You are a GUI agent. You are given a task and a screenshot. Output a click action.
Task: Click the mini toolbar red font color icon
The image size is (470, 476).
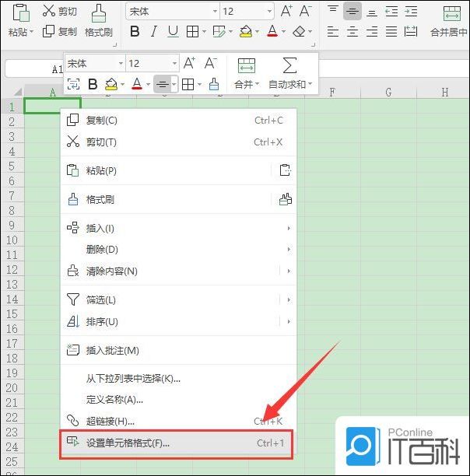pyautogui.click(x=137, y=84)
